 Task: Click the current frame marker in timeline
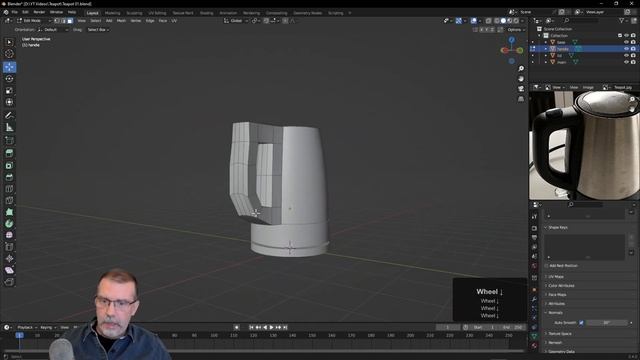(x=19, y=335)
